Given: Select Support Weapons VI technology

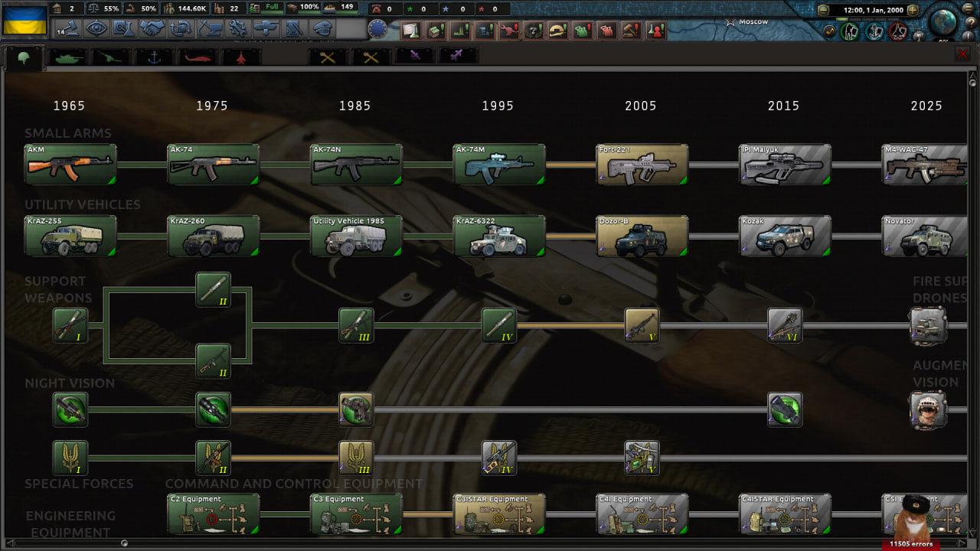Looking at the screenshot, I should tap(786, 325).
